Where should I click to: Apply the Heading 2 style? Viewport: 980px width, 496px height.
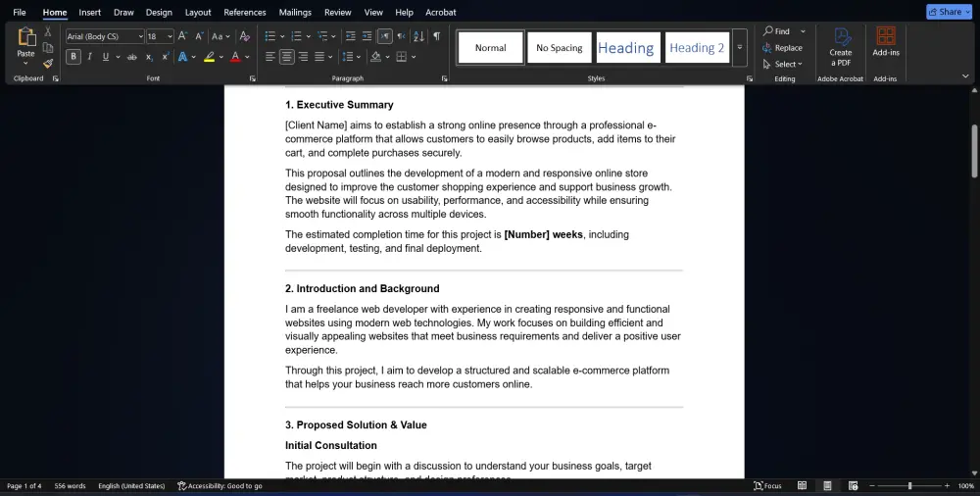(x=697, y=47)
